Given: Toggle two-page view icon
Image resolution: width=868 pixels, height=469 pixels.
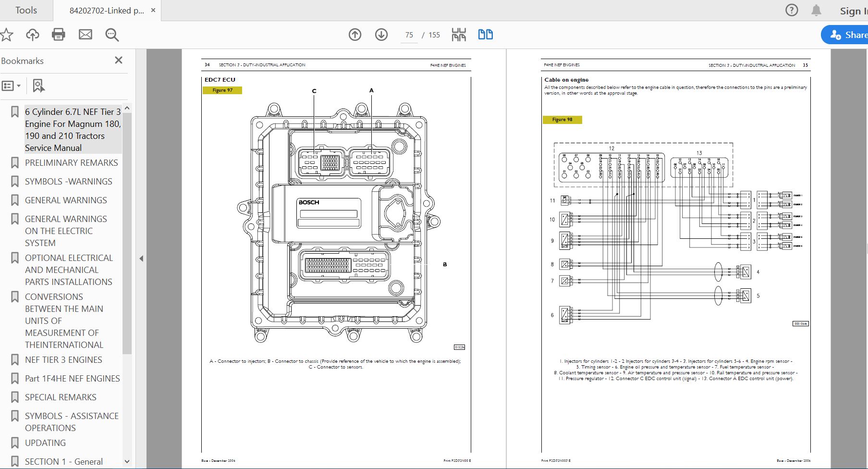Looking at the screenshot, I should click(x=485, y=35).
